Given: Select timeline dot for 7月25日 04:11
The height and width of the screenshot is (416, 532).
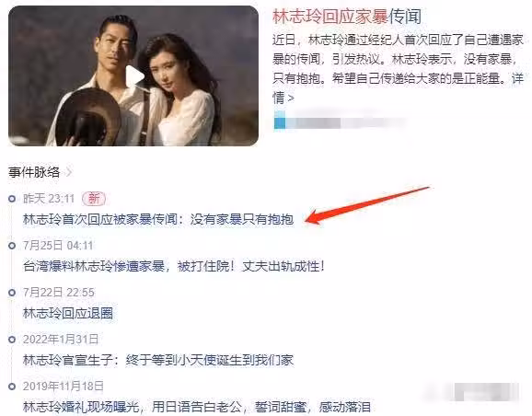Looking at the screenshot, I should [12, 246].
